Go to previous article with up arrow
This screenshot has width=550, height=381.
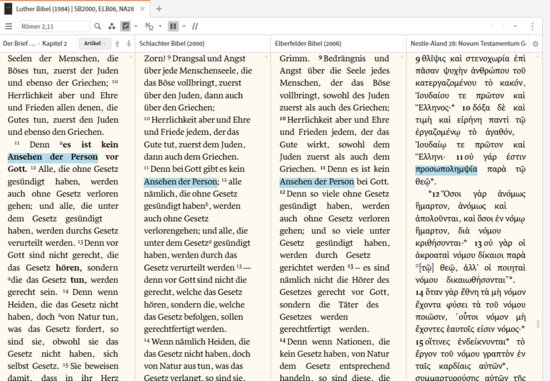tap(117, 44)
